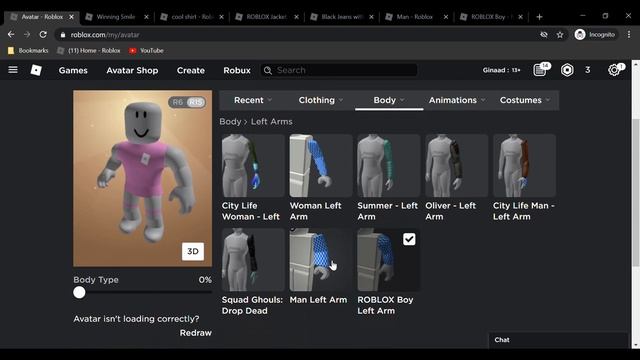Click the Robux hexagon icon

[567, 70]
